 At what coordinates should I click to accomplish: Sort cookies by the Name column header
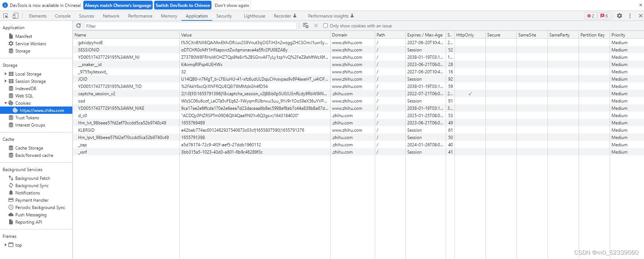point(126,35)
